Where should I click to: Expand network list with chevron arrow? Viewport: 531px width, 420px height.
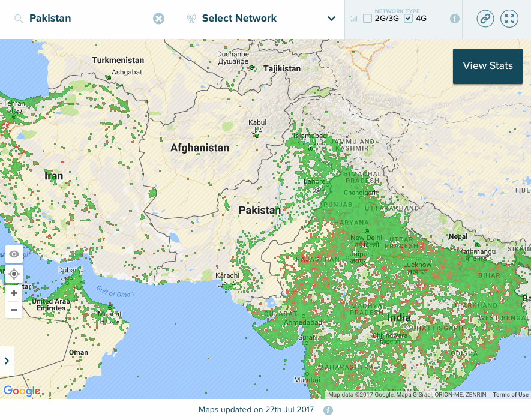331,19
